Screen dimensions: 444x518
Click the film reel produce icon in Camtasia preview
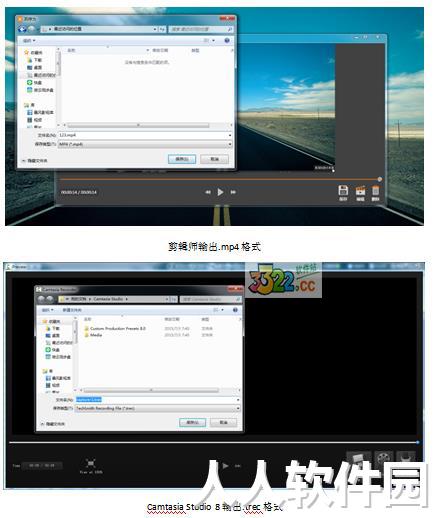384,458
